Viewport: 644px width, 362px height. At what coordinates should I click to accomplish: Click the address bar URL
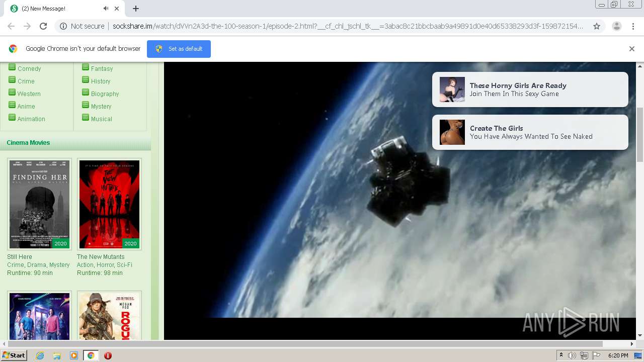click(348, 26)
